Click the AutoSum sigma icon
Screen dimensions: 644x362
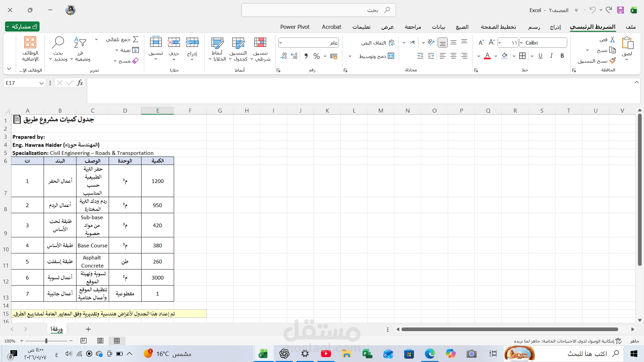[136, 40]
